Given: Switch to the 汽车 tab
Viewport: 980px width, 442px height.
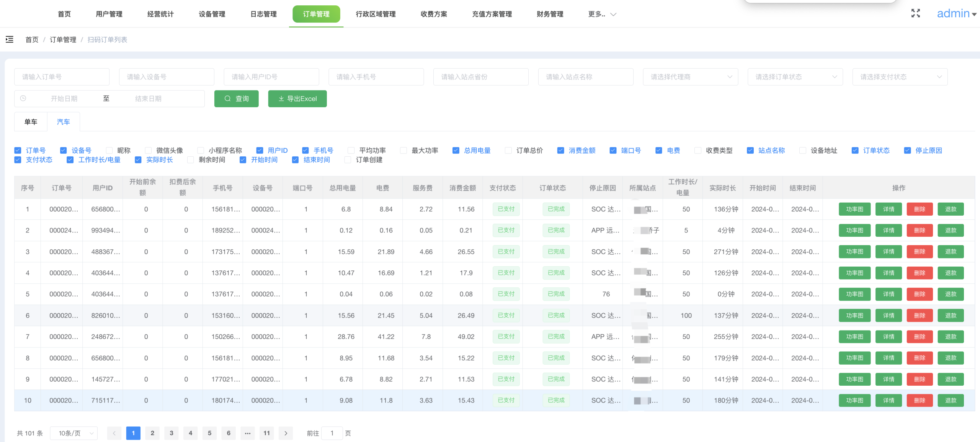Looking at the screenshot, I should pos(63,122).
